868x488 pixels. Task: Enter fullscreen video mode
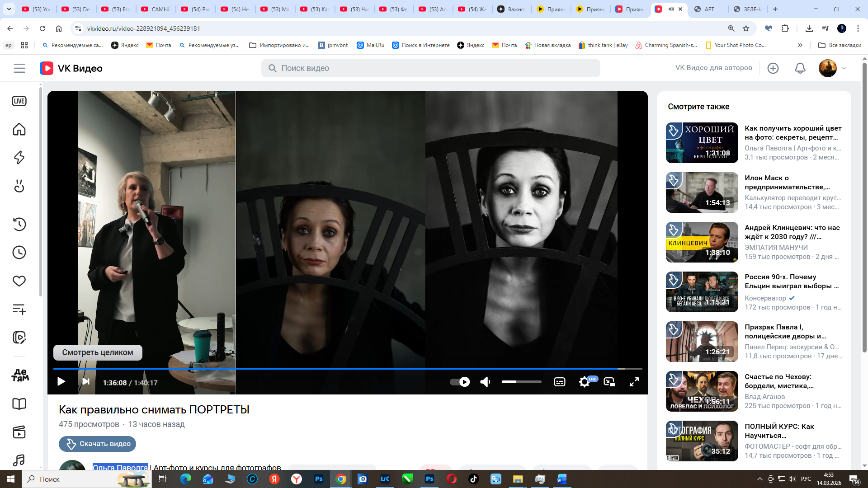[634, 382]
